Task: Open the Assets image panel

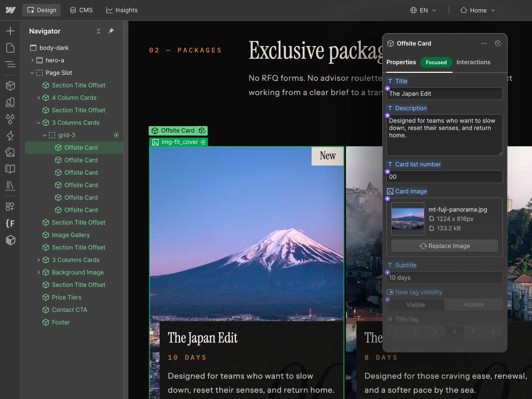Action: point(10,152)
